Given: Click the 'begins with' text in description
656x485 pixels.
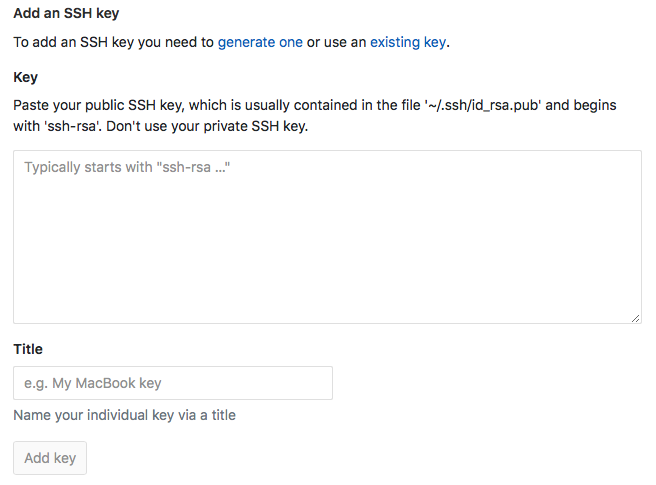Looking at the screenshot, I should click(588, 105).
